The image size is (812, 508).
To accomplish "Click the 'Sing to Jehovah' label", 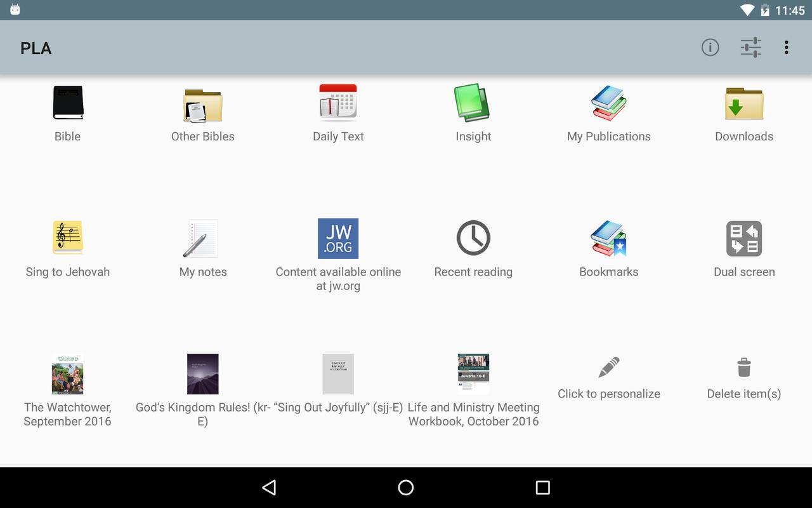I will pyautogui.click(x=68, y=272).
